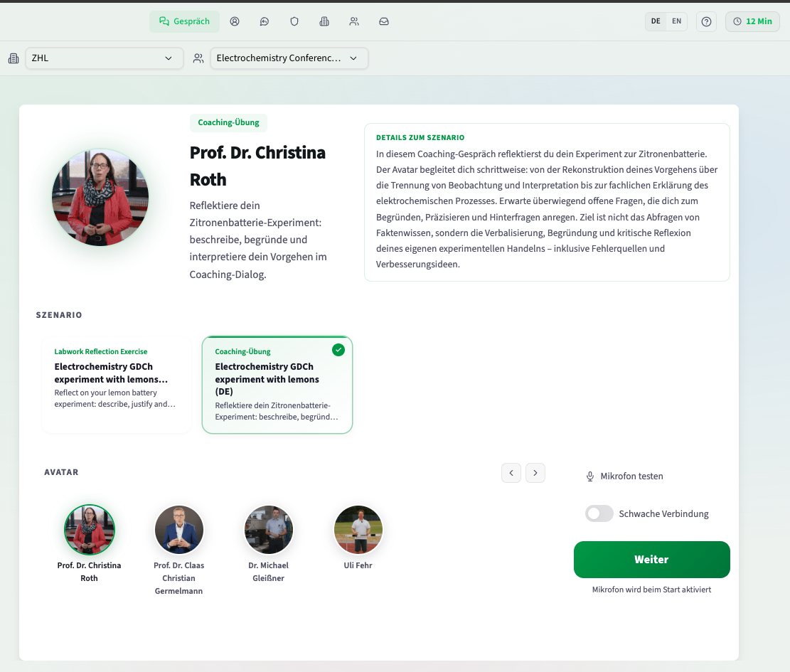
Task: Select Coaching-Übung lemons (DE) scenario card
Action: click(277, 385)
